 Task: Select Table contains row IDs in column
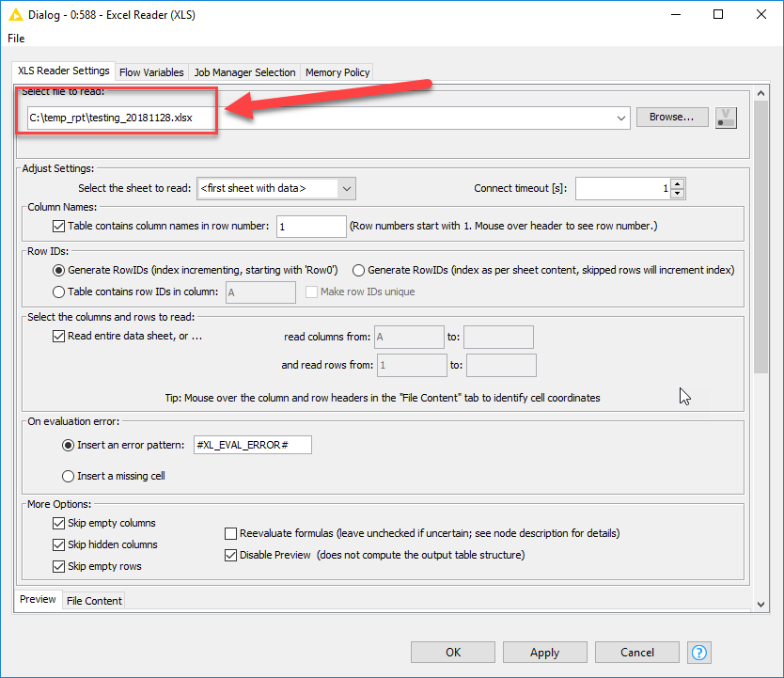click(x=59, y=292)
